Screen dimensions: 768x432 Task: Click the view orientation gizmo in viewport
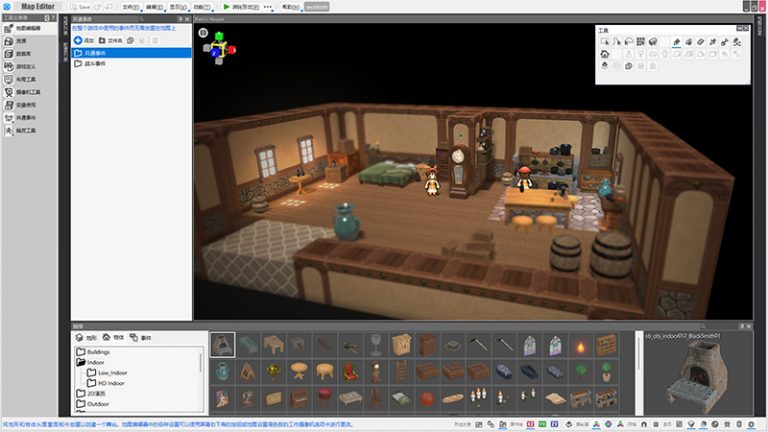[x=219, y=46]
